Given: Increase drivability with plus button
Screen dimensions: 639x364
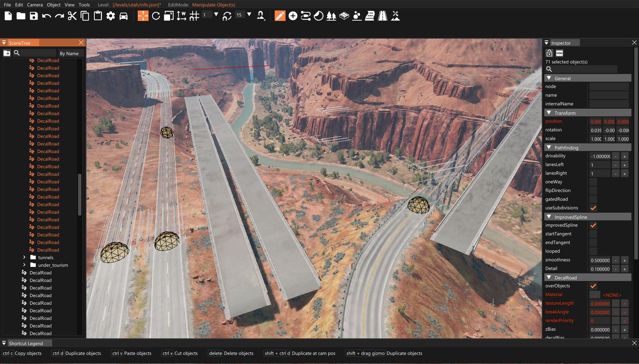Looking at the screenshot, I should click(625, 156).
